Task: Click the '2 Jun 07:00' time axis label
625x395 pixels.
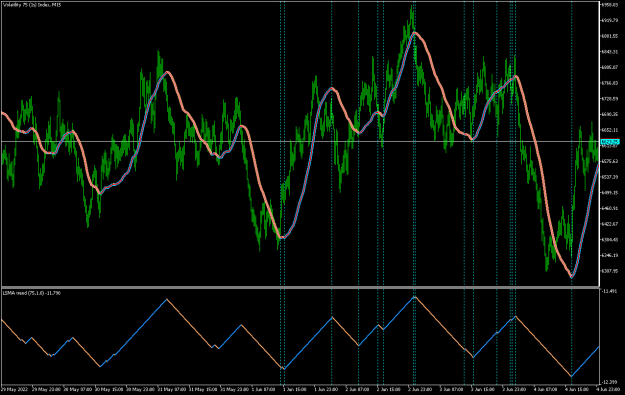Action: pyautogui.click(x=357, y=389)
